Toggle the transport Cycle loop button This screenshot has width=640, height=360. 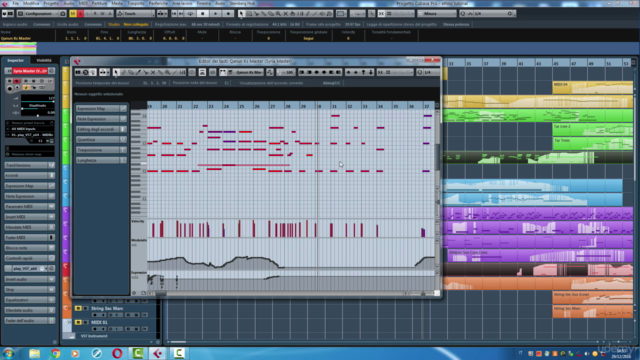click(x=191, y=13)
